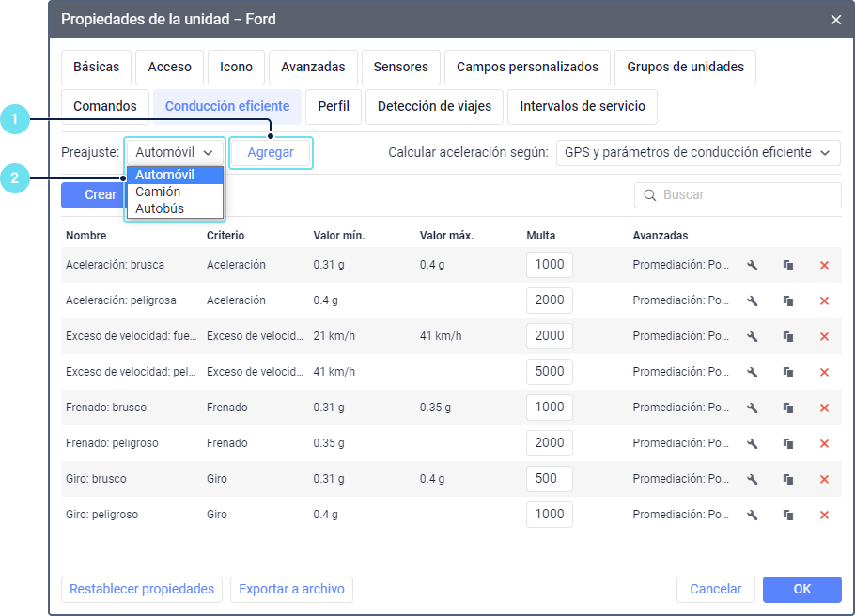Edit Multa value for Giro: brusco

[x=550, y=479]
